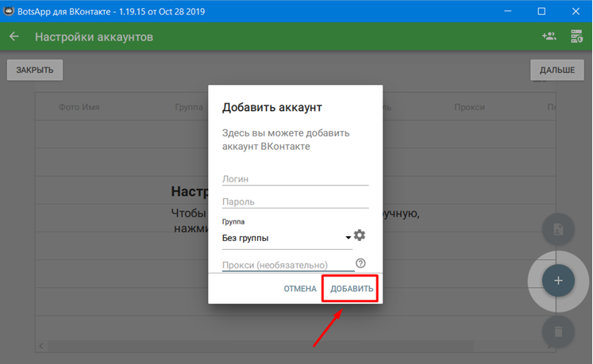
Task: Maximize the BotsApp window
Action: pos(541,11)
